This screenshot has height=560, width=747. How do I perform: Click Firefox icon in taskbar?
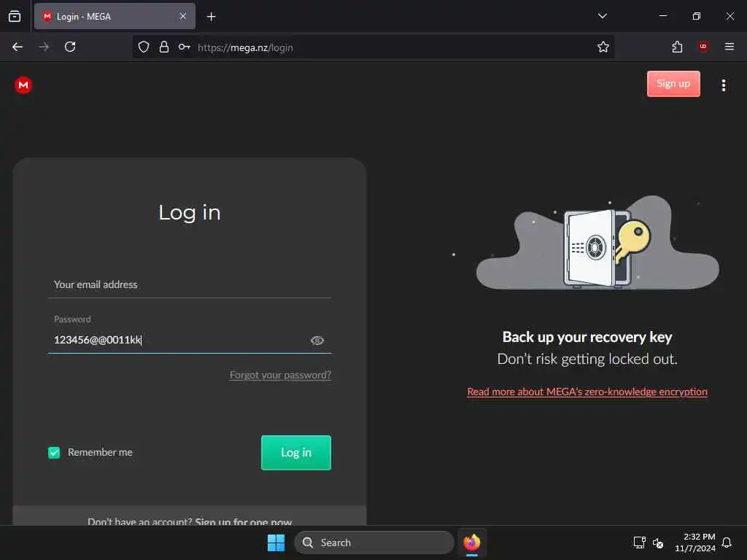(472, 542)
